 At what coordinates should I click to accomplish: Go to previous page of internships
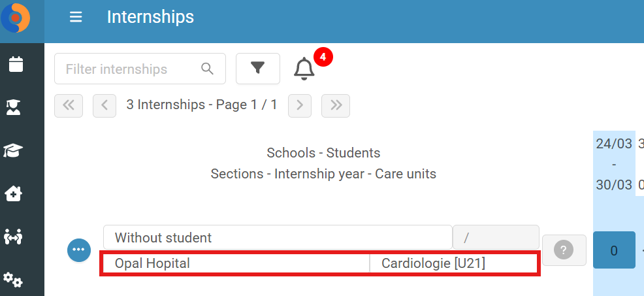105,106
